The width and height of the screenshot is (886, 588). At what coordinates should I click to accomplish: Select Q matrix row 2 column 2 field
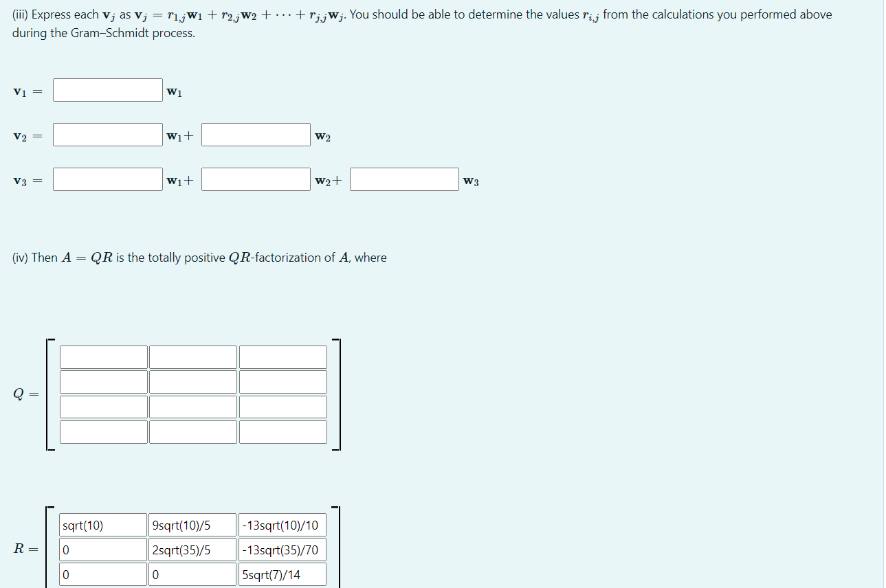pos(193,382)
